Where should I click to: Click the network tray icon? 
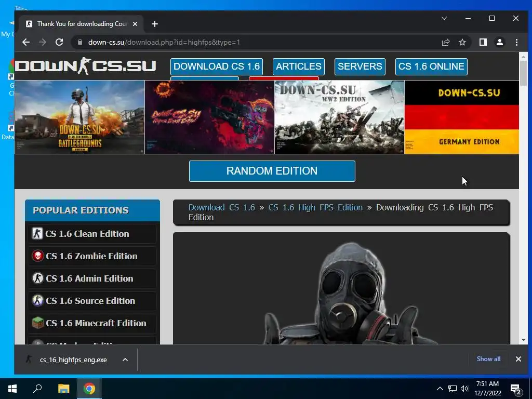click(x=453, y=389)
